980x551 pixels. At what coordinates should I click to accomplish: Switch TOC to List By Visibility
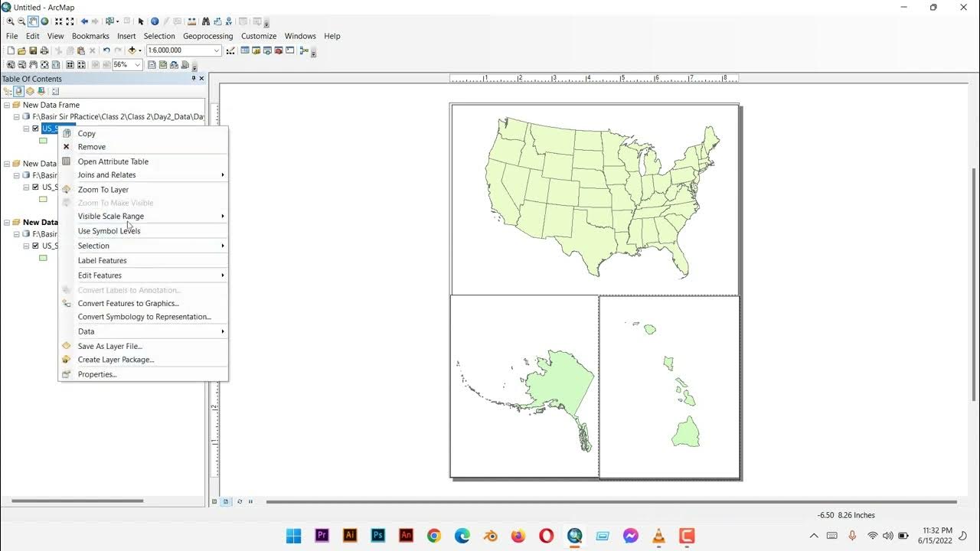coord(30,91)
